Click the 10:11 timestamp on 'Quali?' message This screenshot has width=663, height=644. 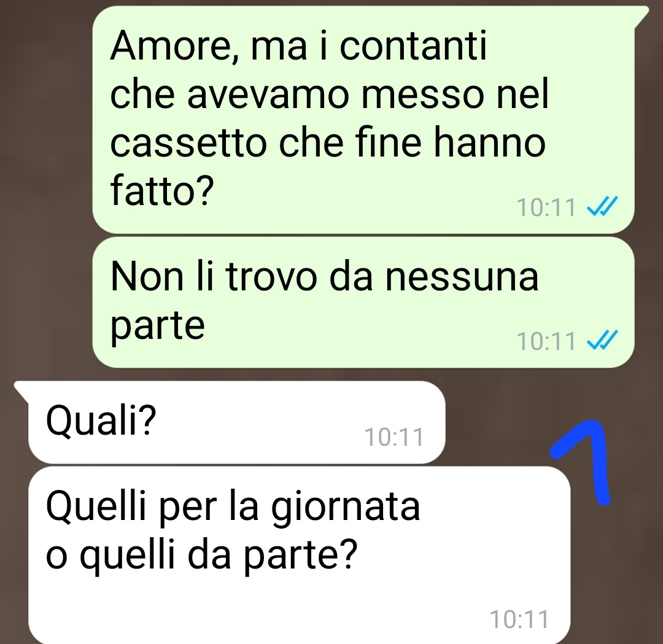tap(394, 437)
